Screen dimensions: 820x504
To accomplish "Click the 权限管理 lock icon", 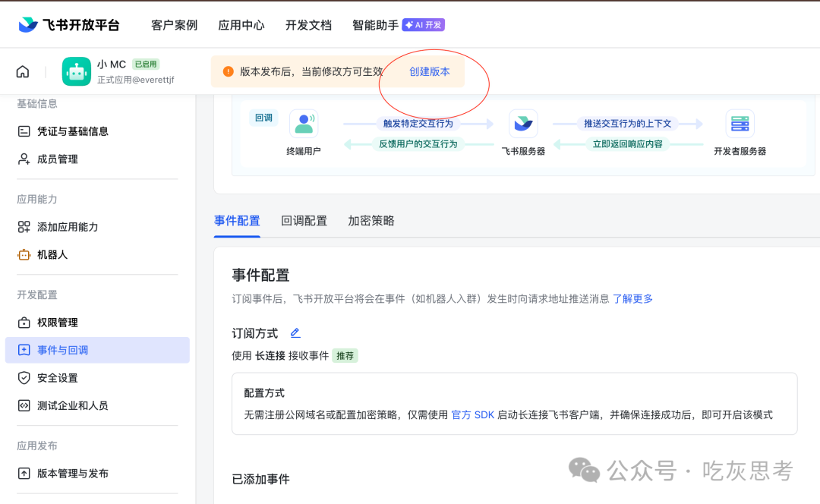I will (24, 323).
